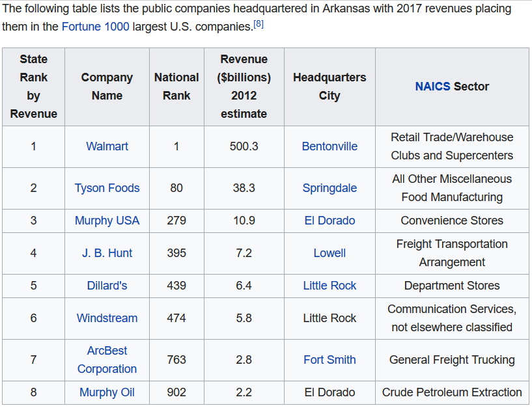Click the national rank 763
This screenshot has height=408, width=532.
coord(176,359)
